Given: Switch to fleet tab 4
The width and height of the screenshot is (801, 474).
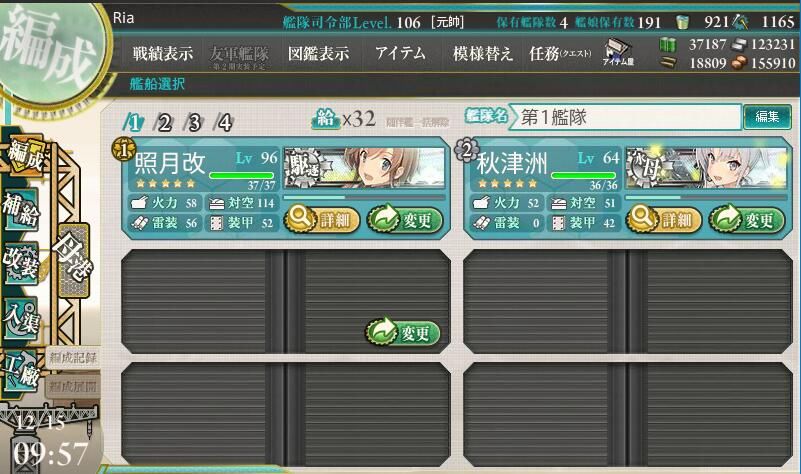Looking at the screenshot, I should [x=224, y=123].
